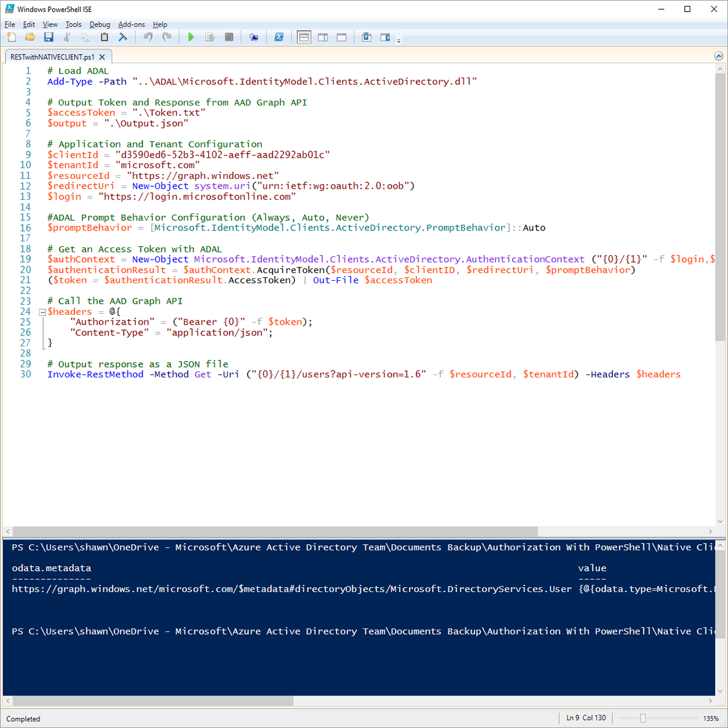Collapse the script pane with round chevron
728x728 pixels.
[719, 56]
